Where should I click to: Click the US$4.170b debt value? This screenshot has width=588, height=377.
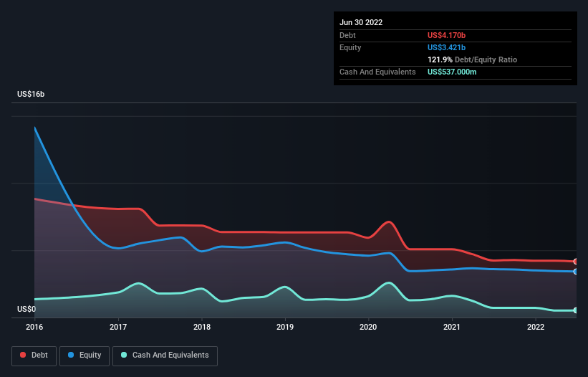click(446, 35)
